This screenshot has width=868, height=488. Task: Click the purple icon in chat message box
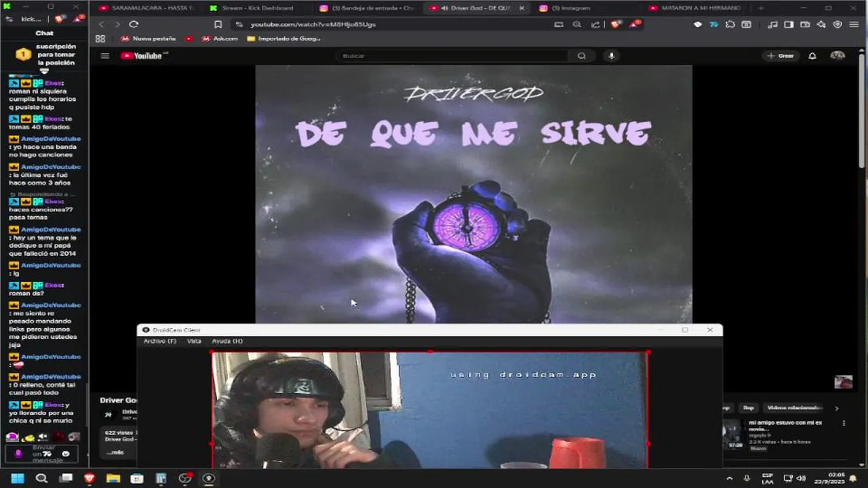19,453
